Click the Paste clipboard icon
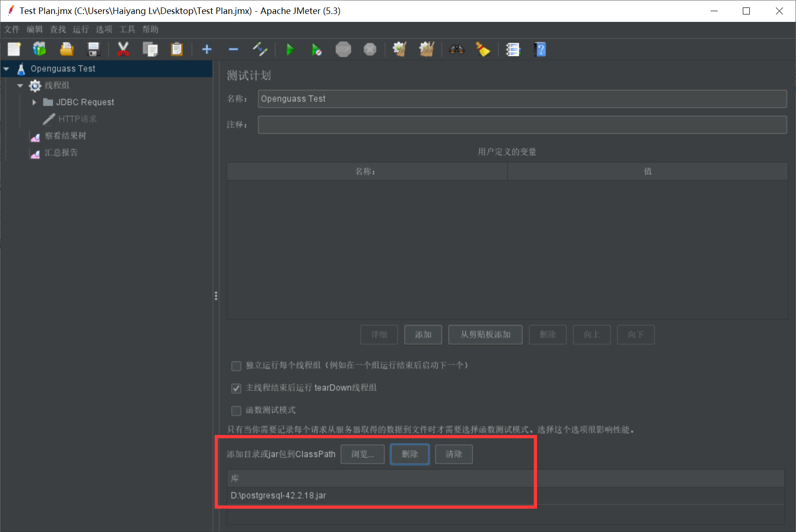Image resolution: width=796 pixels, height=532 pixels. (177, 49)
